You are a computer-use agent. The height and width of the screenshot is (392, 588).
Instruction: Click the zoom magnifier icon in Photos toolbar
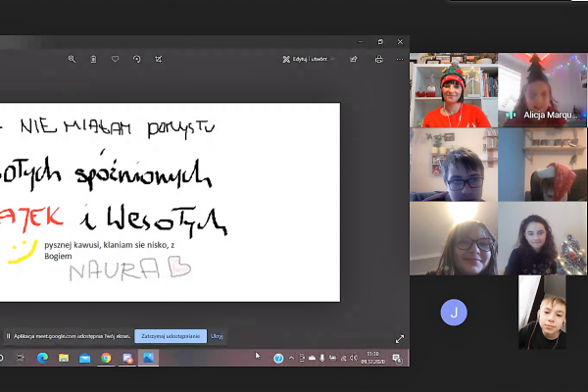pyautogui.click(x=72, y=59)
